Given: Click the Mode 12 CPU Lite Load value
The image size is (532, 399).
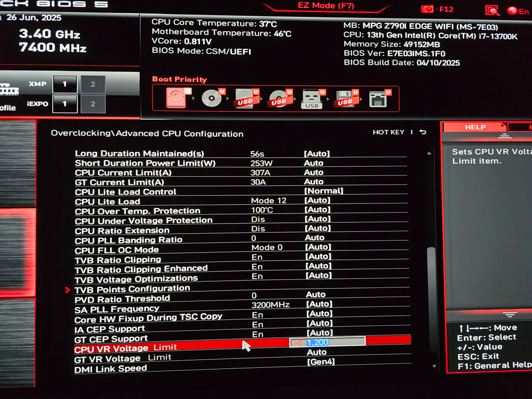Looking at the screenshot, I should tap(269, 201).
